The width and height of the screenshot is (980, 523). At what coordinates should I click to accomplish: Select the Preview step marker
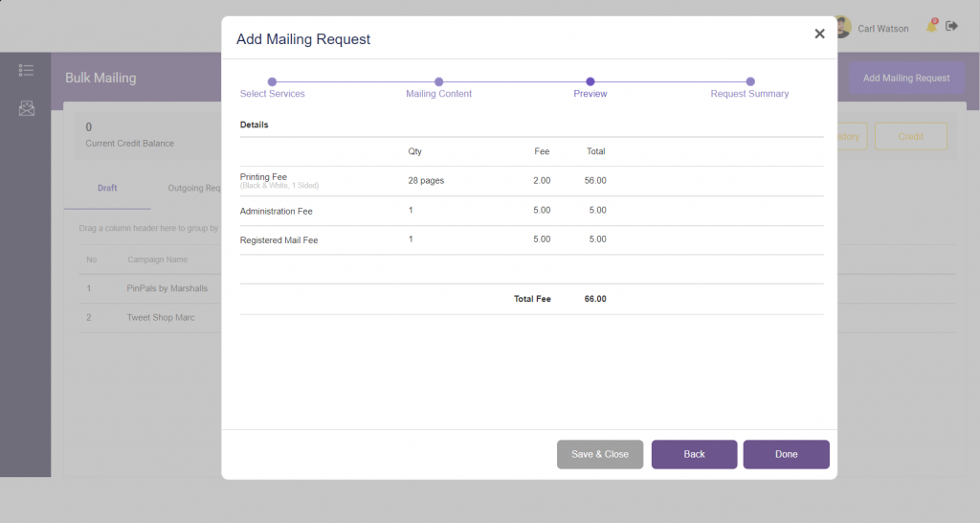coord(590,82)
